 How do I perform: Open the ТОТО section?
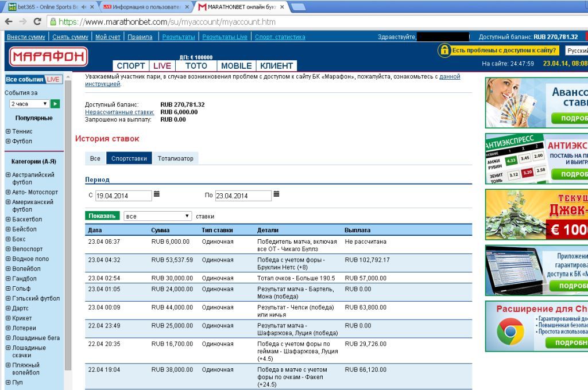point(196,65)
